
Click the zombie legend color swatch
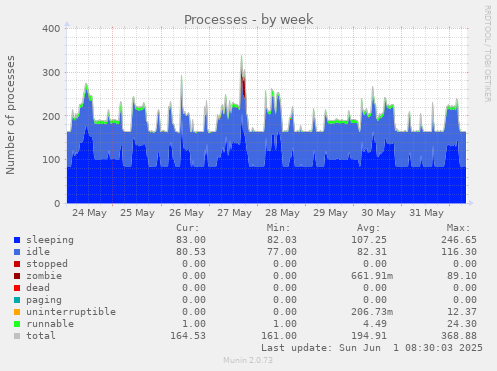(17, 276)
